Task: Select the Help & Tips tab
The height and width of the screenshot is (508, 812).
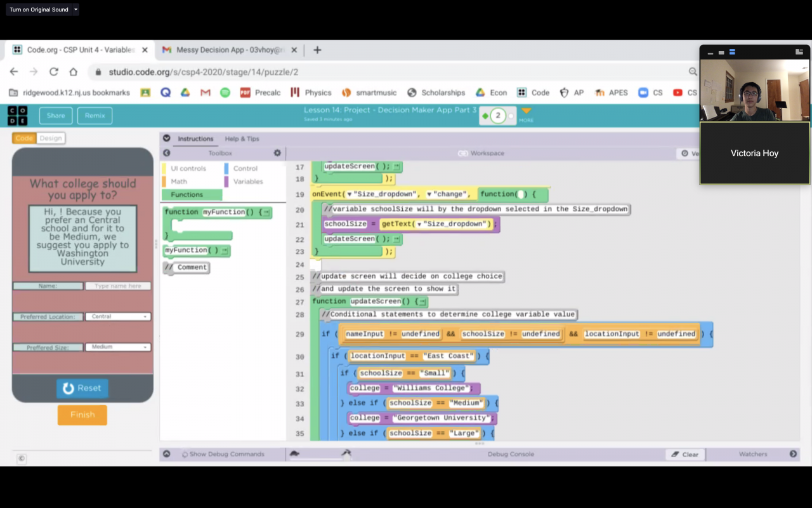Action: tap(242, 138)
